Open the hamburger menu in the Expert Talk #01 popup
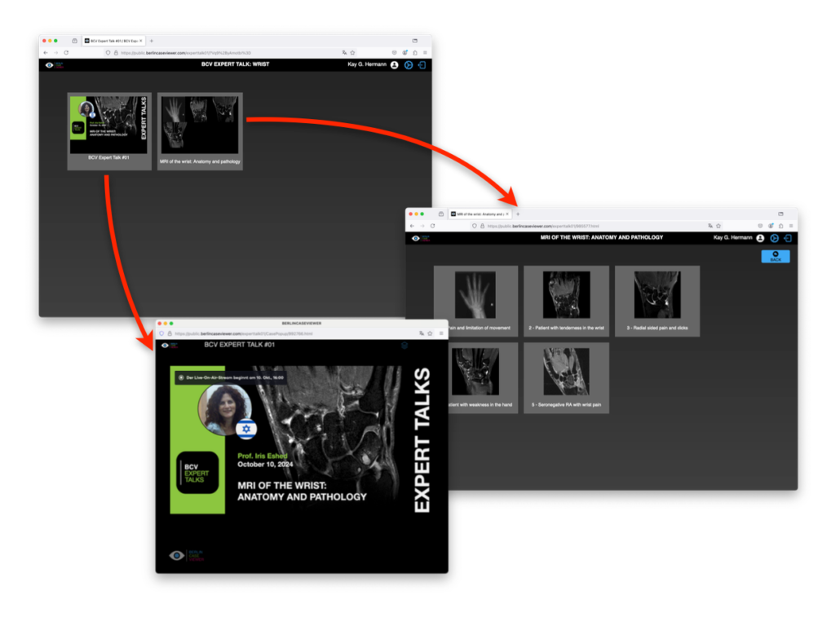 tap(441, 333)
